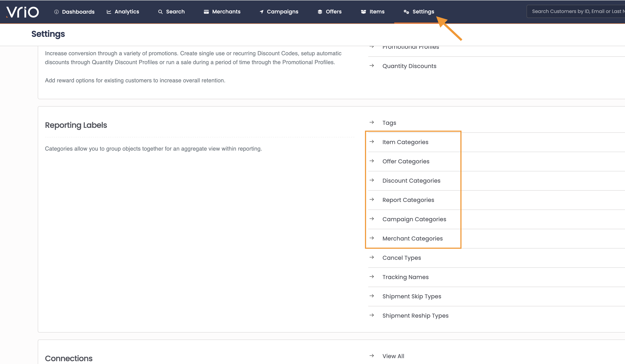Open Cancel Types link
This screenshot has width=625, height=364.
pyautogui.click(x=402, y=258)
